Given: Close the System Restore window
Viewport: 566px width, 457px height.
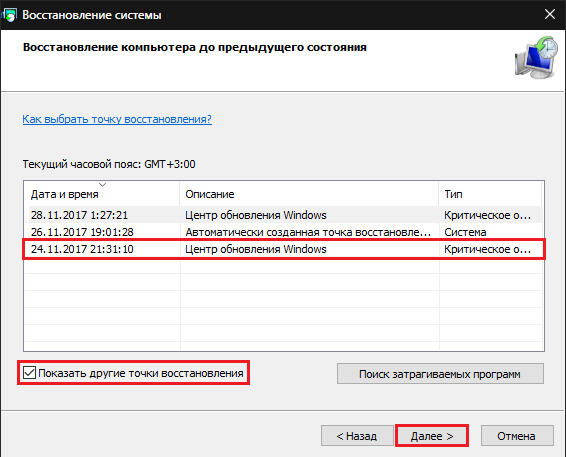Looking at the screenshot, I should click(550, 14).
